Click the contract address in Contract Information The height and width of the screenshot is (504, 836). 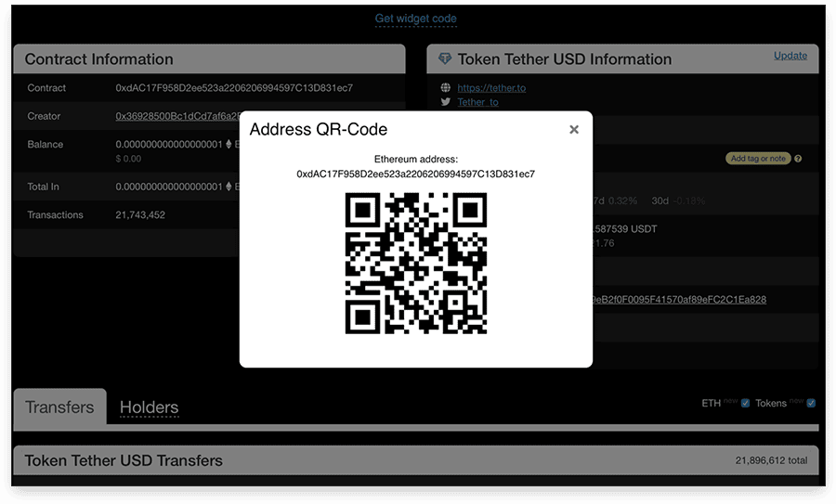pyautogui.click(x=234, y=88)
